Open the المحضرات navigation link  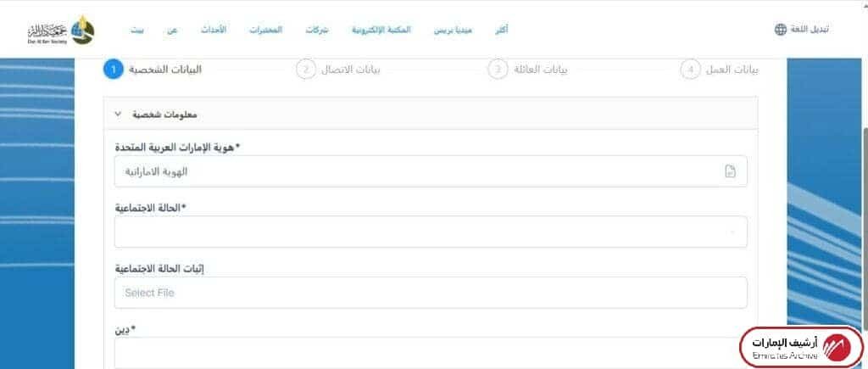[x=265, y=30]
